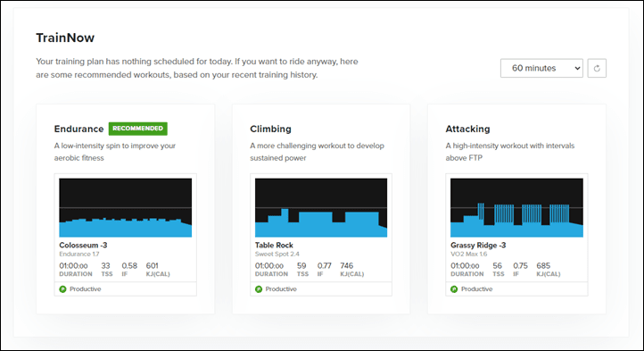Click the VO2 Max 1.6 level label
This screenshot has width=644, height=351.
(468, 255)
